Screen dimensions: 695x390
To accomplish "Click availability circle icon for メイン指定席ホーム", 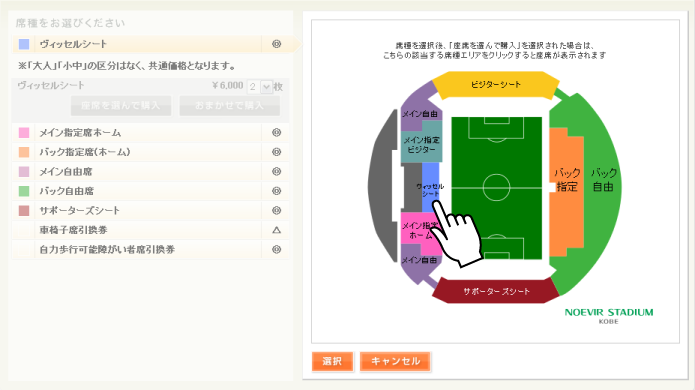I will [277, 133].
